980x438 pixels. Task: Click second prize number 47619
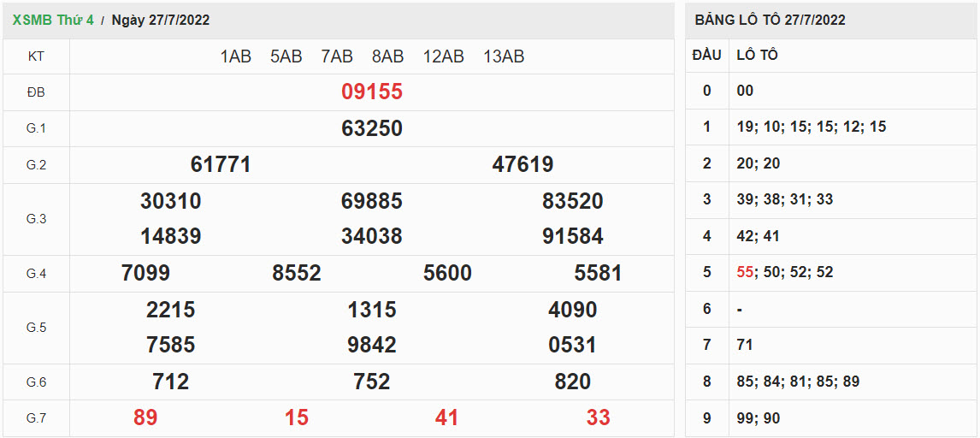pyautogui.click(x=522, y=164)
